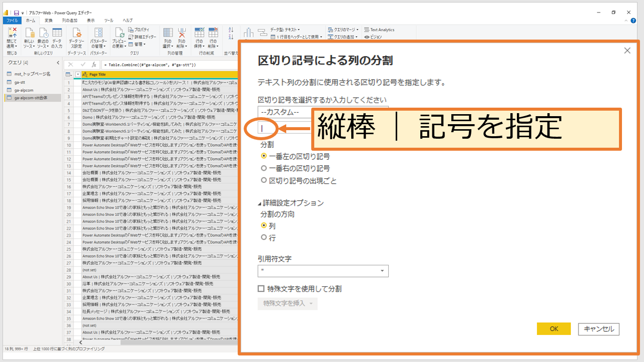Open 1行目をヘッダーとして使用 dropdown
The image size is (644, 362).
296,37
